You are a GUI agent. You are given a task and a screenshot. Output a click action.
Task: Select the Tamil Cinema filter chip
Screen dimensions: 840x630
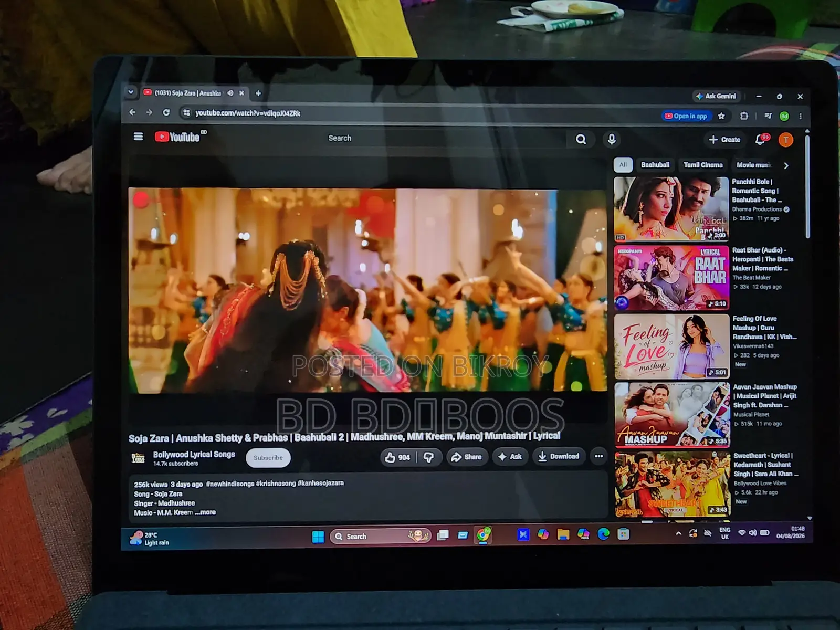tap(703, 165)
